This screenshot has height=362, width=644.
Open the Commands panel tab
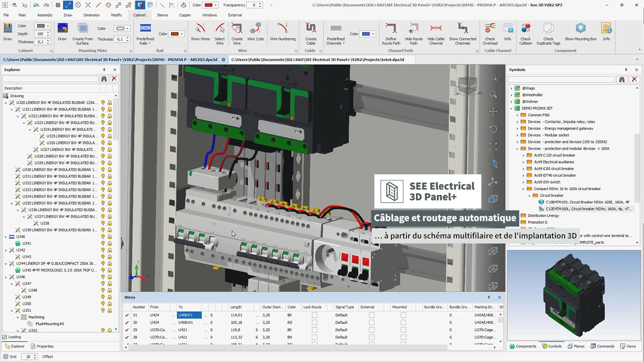(602, 346)
